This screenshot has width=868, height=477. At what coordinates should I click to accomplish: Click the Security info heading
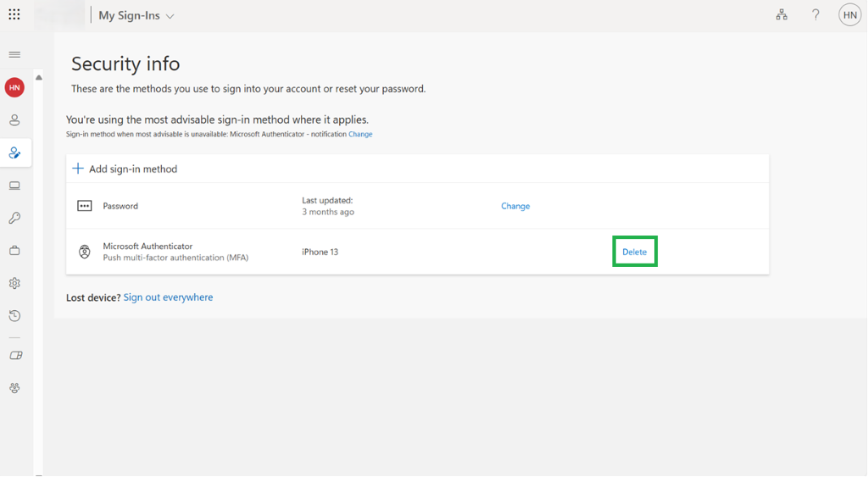(x=125, y=64)
